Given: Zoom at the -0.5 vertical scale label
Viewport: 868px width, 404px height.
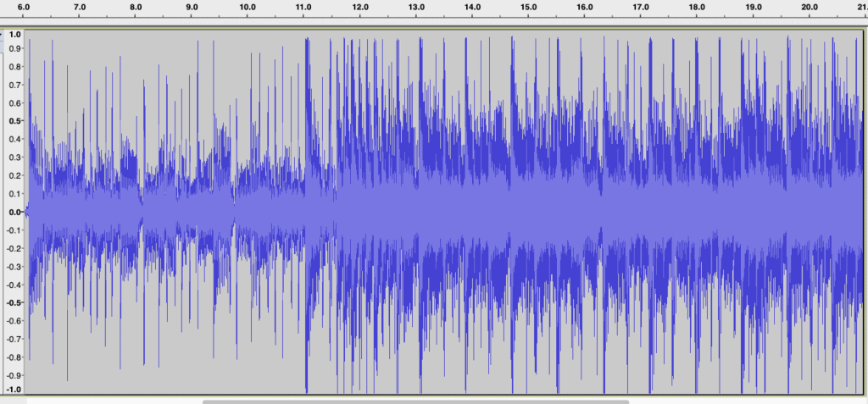Looking at the screenshot, I should click(x=14, y=302).
